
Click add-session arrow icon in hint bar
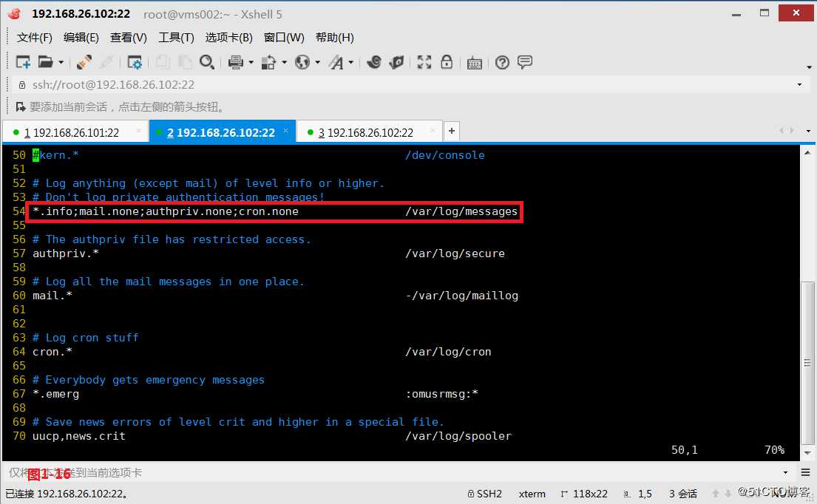coord(21,106)
